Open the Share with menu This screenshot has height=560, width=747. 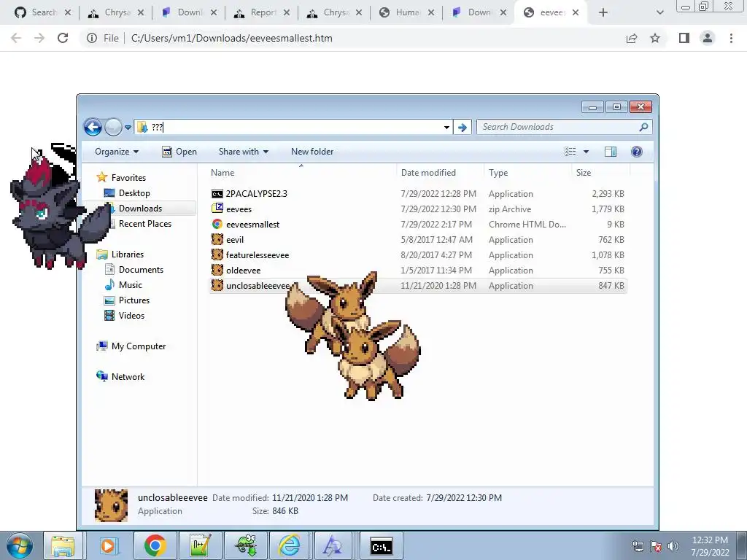point(244,152)
